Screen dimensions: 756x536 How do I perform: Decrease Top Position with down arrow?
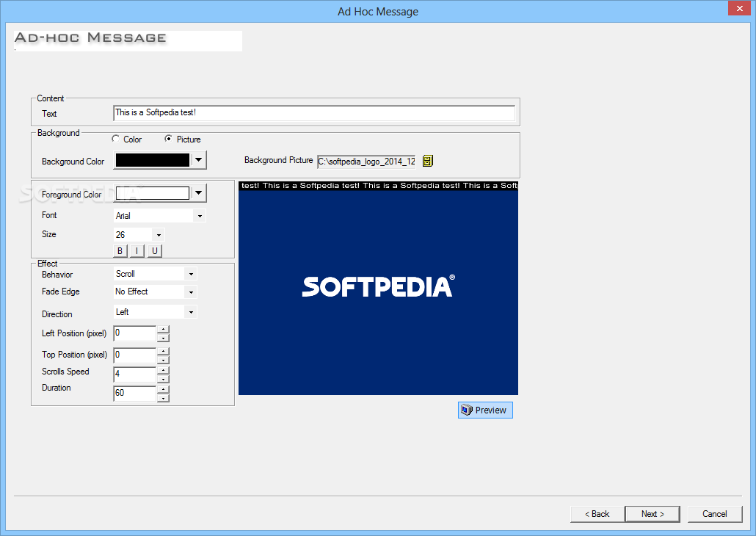pos(164,360)
